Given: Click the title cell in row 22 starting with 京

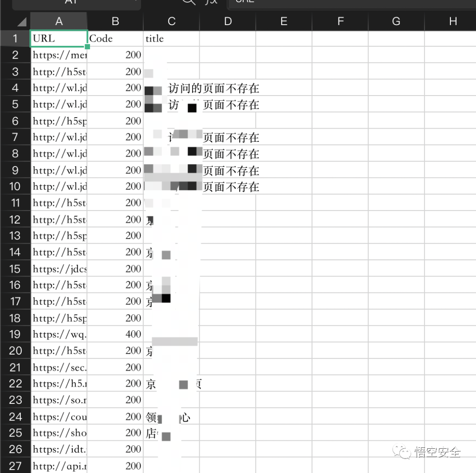Looking at the screenshot, I should pyautogui.click(x=171, y=384).
